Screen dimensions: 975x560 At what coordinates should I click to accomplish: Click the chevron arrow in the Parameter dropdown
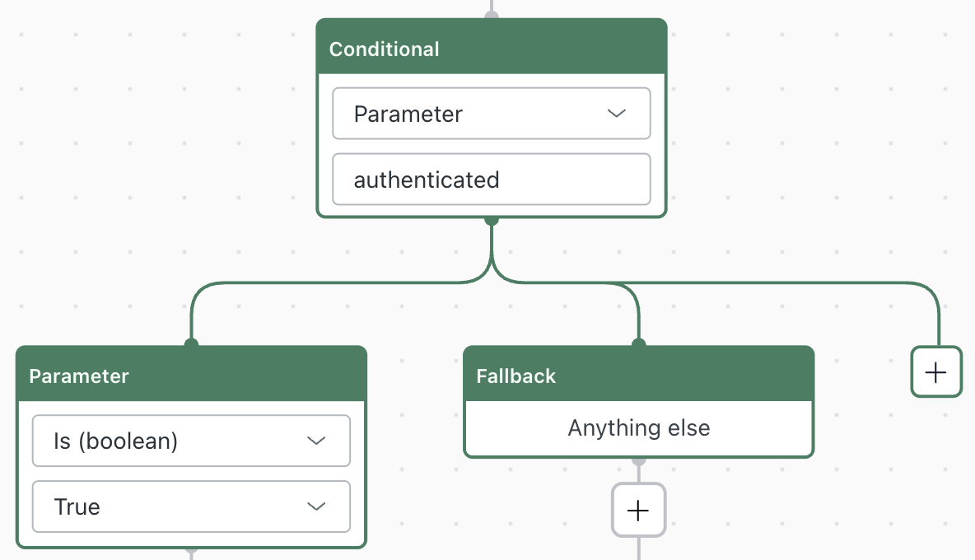pyautogui.click(x=617, y=114)
